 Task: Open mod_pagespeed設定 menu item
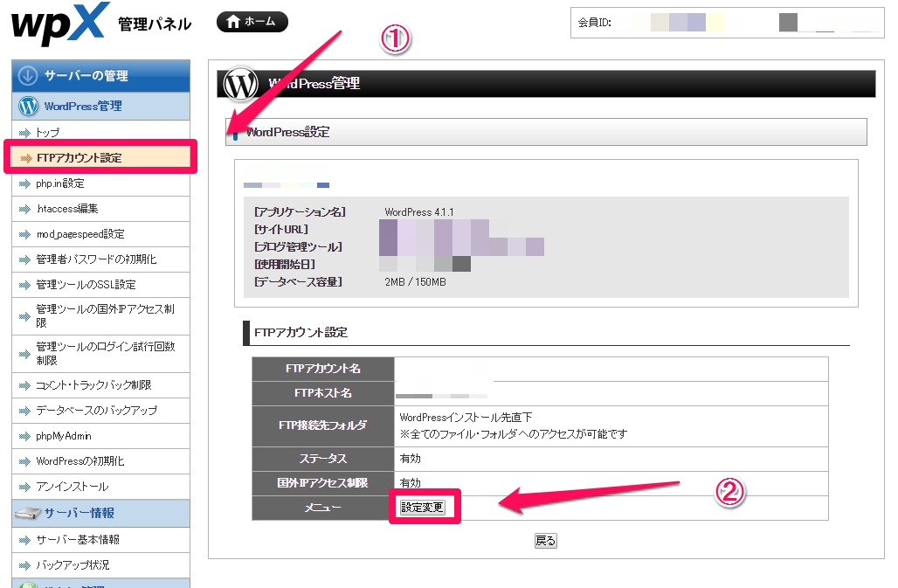click(100, 233)
